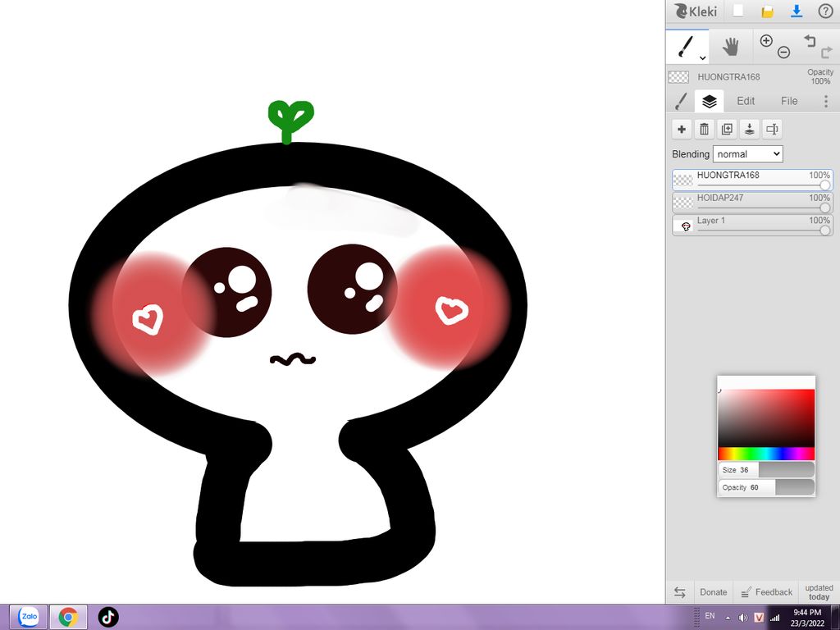Click the taskbar clock showing 9:44 PM
Viewport: 840px width, 630px height.
807,617
